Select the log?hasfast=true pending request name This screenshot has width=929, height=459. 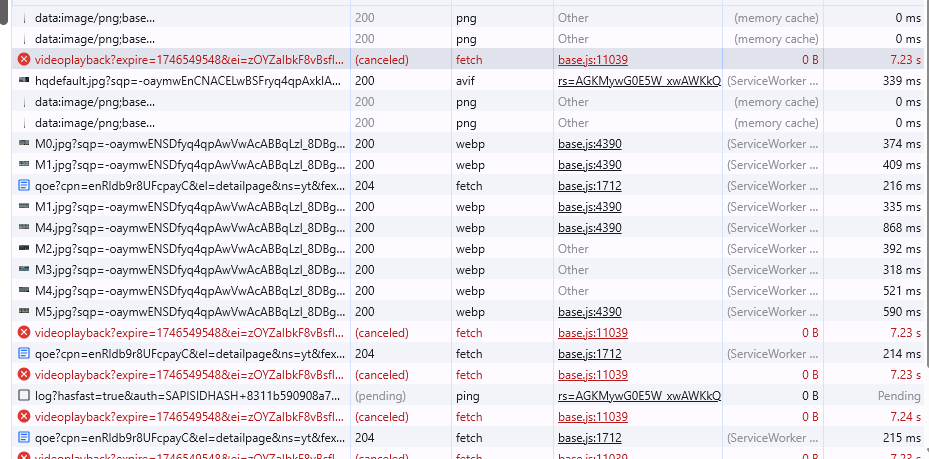188,395
